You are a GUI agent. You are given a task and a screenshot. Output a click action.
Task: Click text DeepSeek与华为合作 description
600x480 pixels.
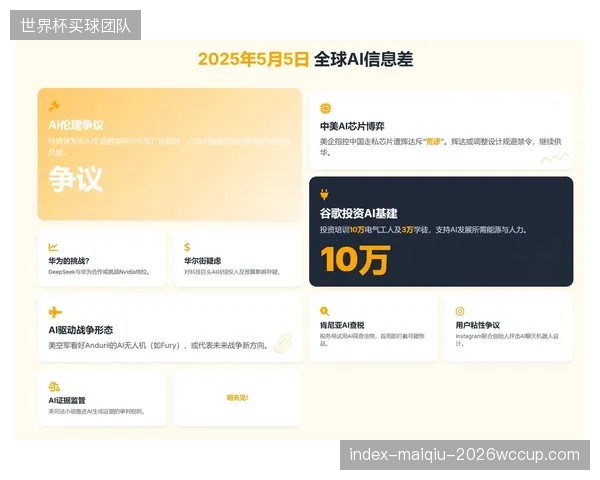pyautogui.click(x=99, y=272)
